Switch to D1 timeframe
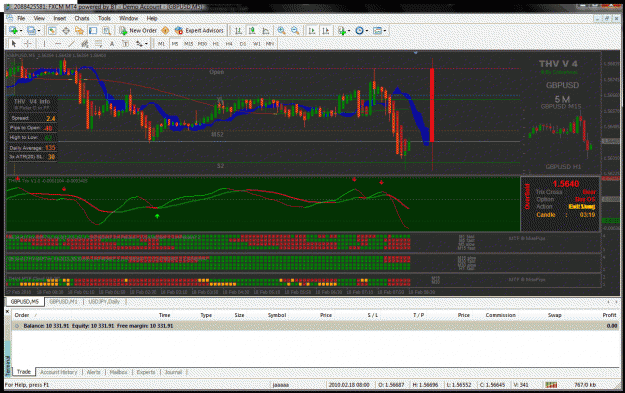 (243, 43)
